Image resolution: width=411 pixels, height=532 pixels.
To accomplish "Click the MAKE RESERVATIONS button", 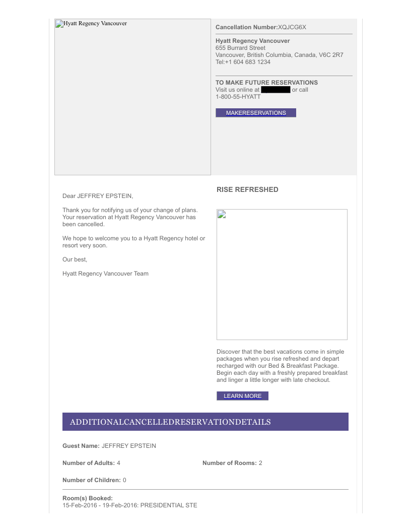I will (256, 113).
